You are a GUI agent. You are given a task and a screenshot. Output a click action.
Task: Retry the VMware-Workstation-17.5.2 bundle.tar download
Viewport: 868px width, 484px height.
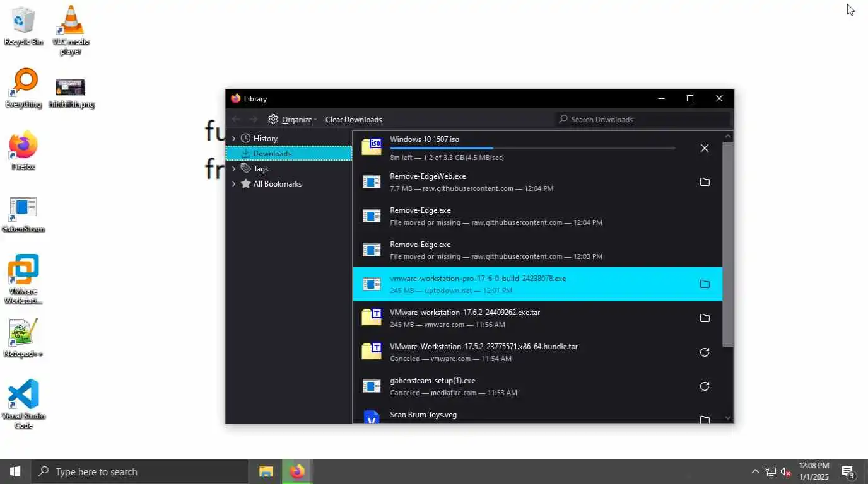click(x=705, y=352)
